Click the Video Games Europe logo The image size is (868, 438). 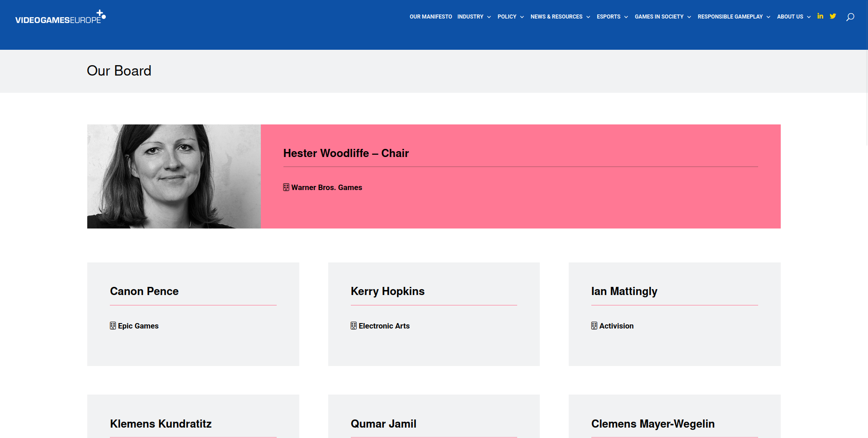click(x=61, y=17)
